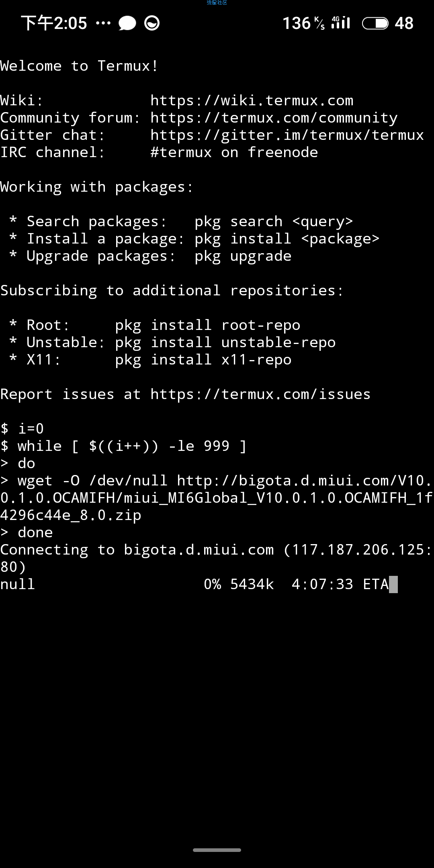Viewport: 434px width, 868px height.
Task: Tap the home gesture bar at bottom
Action: point(217,850)
